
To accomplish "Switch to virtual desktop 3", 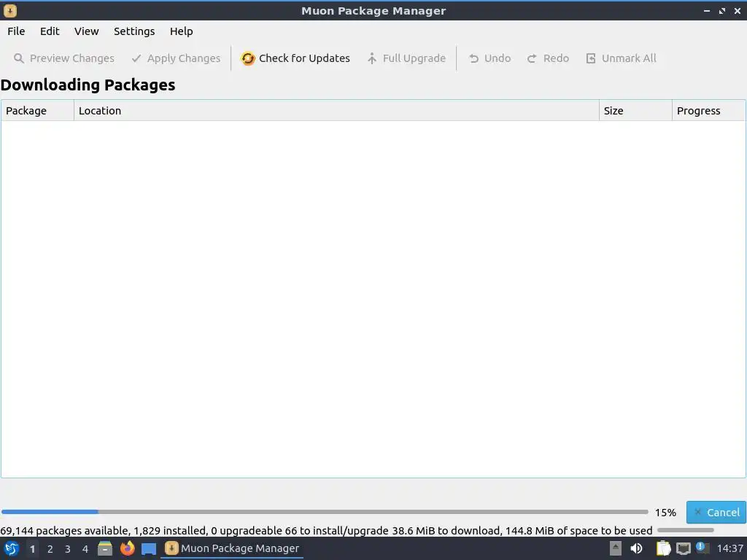I will pyautogui.click(x=68, y=549).
